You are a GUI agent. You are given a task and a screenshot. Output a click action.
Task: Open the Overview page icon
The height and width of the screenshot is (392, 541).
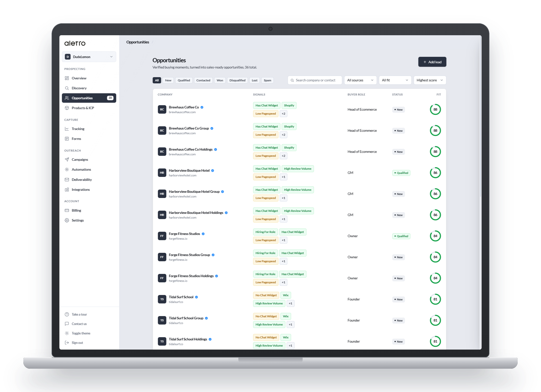point(67,78)
